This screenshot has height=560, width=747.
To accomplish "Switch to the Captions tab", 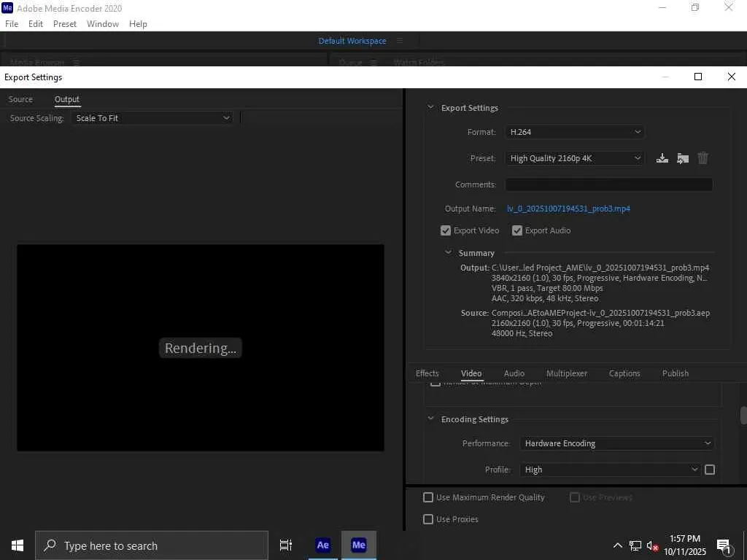I will [624, 373].
